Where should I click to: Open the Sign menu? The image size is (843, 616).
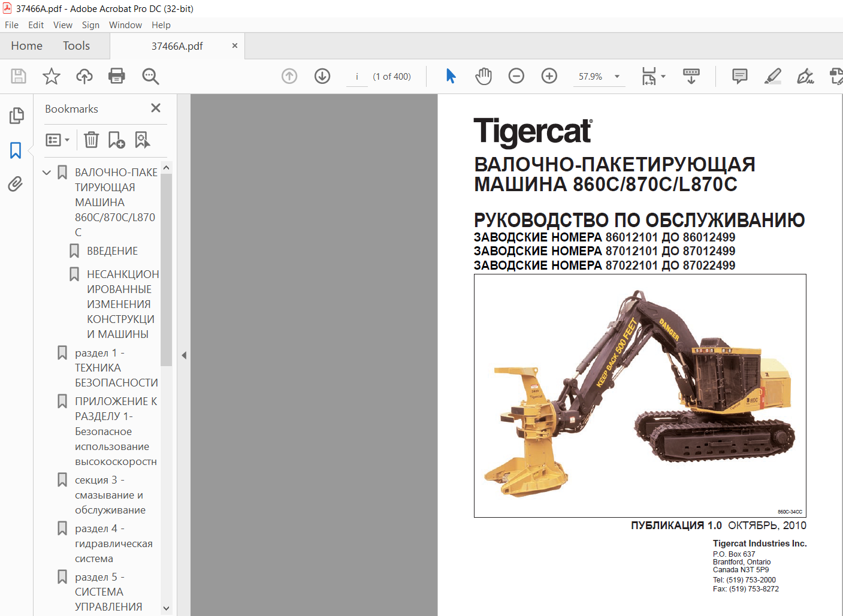(90, 25)
